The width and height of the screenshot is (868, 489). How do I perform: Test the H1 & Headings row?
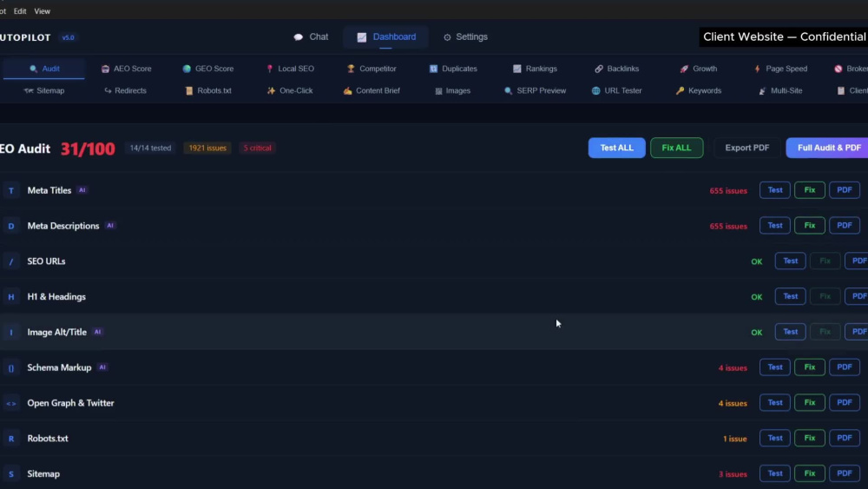[x=791, y=296]
